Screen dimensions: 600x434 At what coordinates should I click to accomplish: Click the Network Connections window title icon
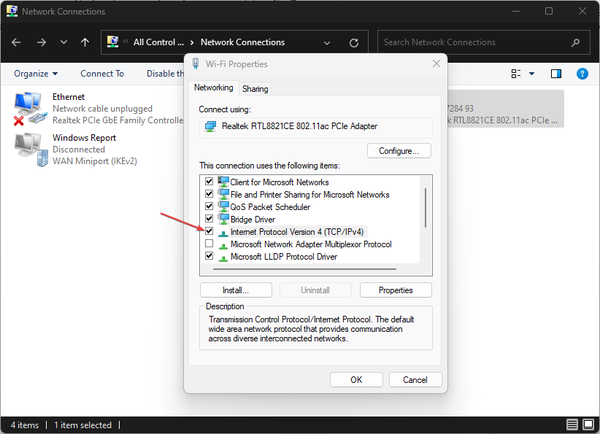pyautogui.click(x=12, y=11)
